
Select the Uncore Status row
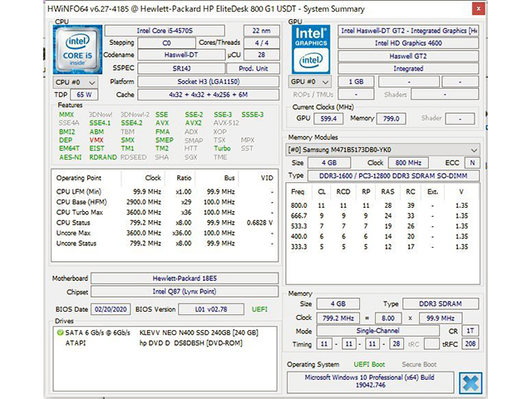pyautogui.click(x=165, y=244)
